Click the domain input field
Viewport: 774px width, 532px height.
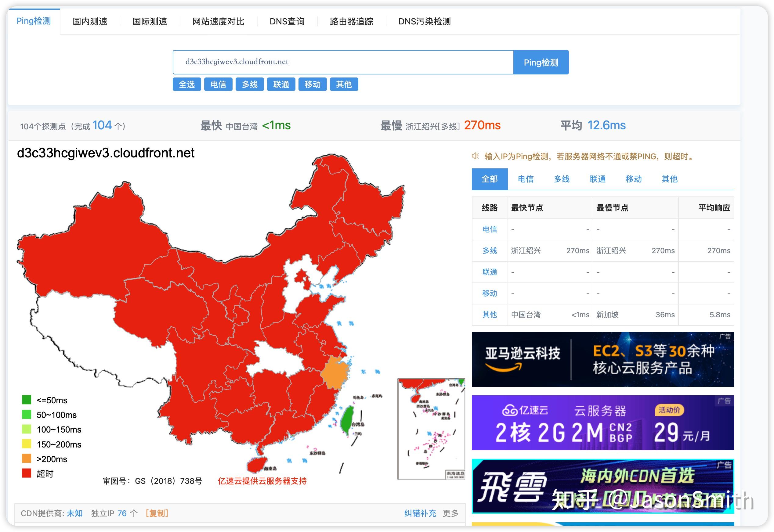[x=343, y=62]
